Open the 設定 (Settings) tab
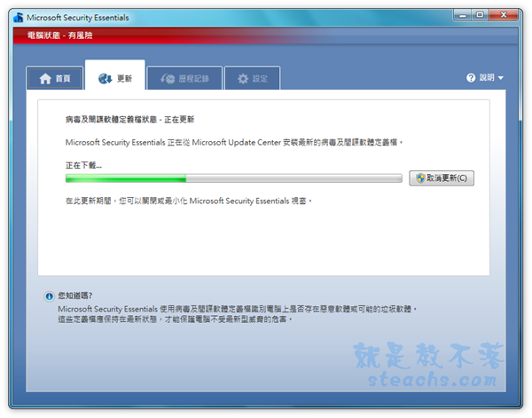The image size is (532, 418). [x=252, y=78]
